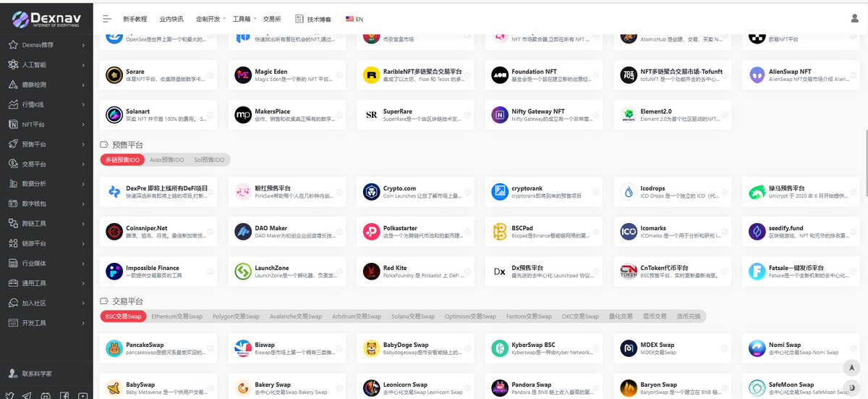Open the 工具箱 dropdown in top nav
Viewport: 868px width, 399px height.
pyautogui.click(x=244, y=19)
